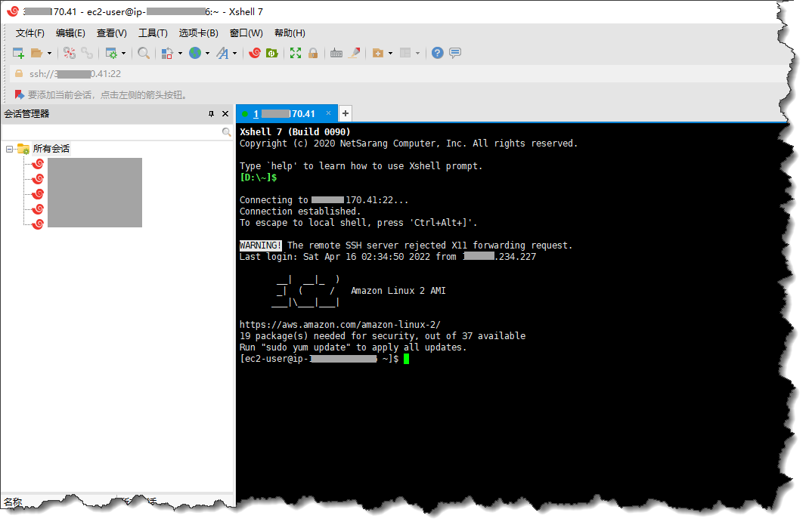This screenshot has height=528, width=812.
Task: Click the search magnifier in the session manager
Action: [x=226, y=132]
